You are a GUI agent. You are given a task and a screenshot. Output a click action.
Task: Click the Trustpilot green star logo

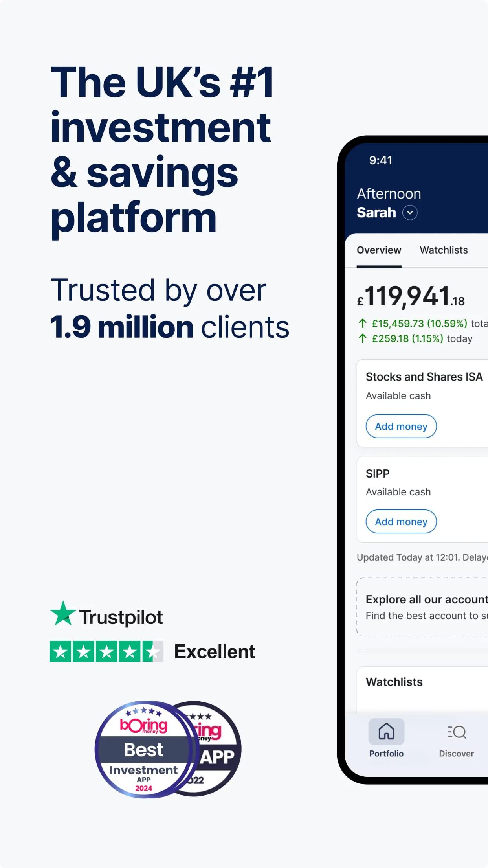coord(63,614)
